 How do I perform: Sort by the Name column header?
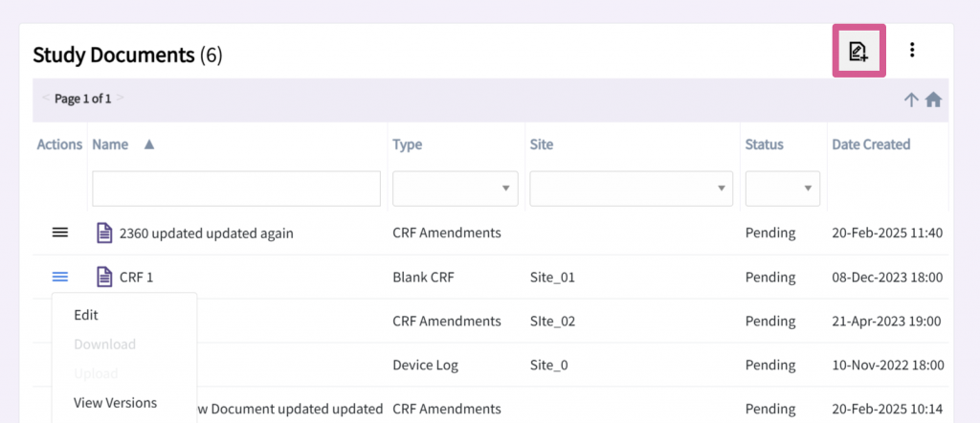[110, 145]
